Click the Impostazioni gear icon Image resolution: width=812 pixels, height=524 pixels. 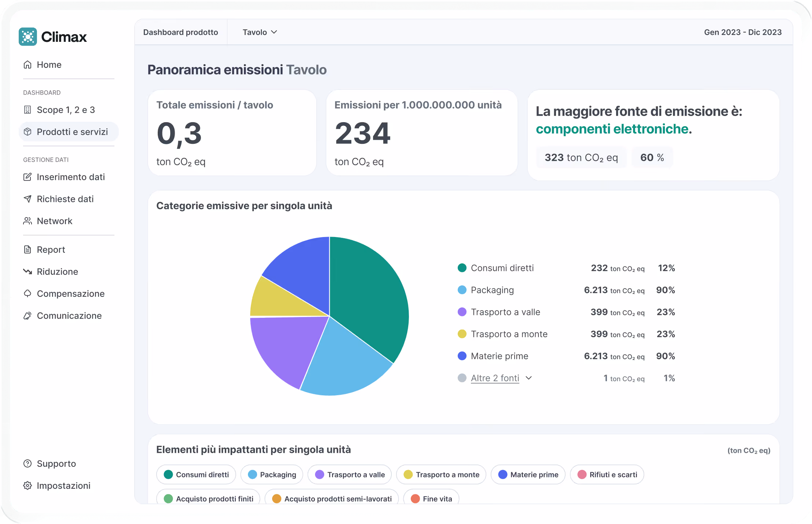pyautogui.click(x=28, y=485)
